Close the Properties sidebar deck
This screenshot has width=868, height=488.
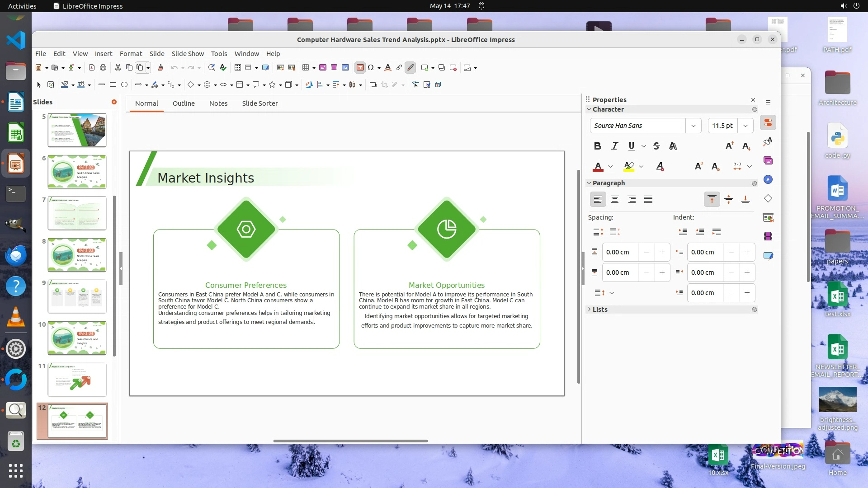(753, 100)
